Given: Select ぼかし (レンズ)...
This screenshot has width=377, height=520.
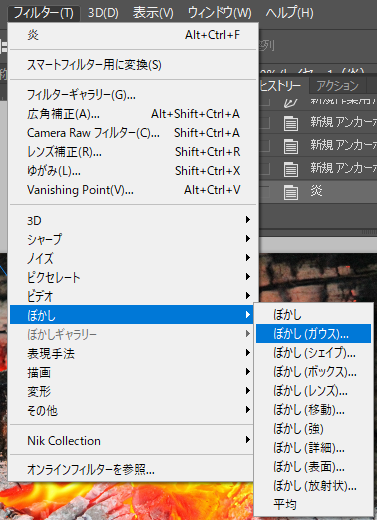Looking at the screenshot, I should point(313,391).
